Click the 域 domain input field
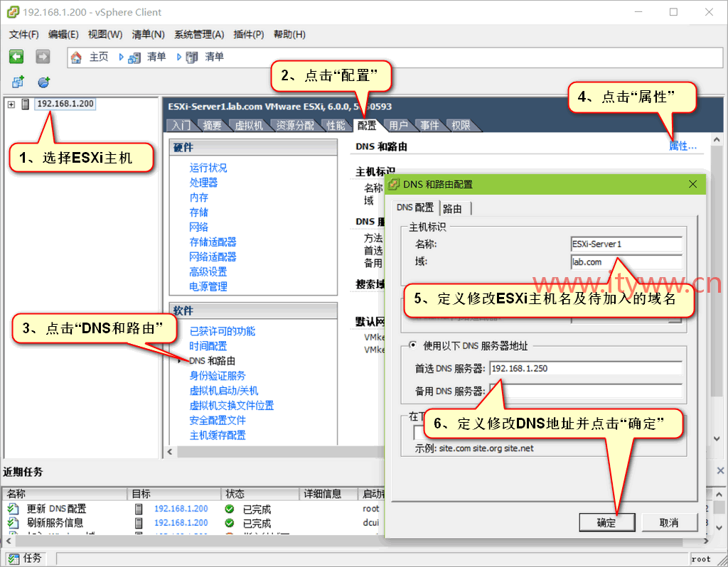728x567 pixels. click(x=626, y=262)
